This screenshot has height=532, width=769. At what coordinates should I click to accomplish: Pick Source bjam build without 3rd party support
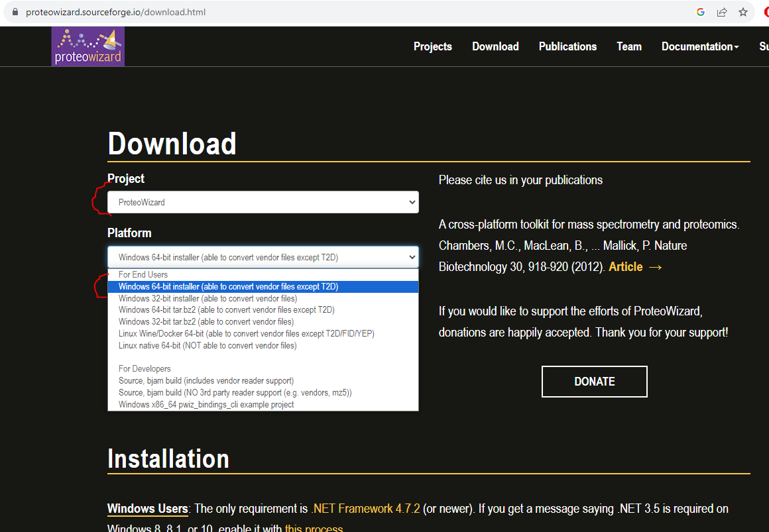pos(263,393)
